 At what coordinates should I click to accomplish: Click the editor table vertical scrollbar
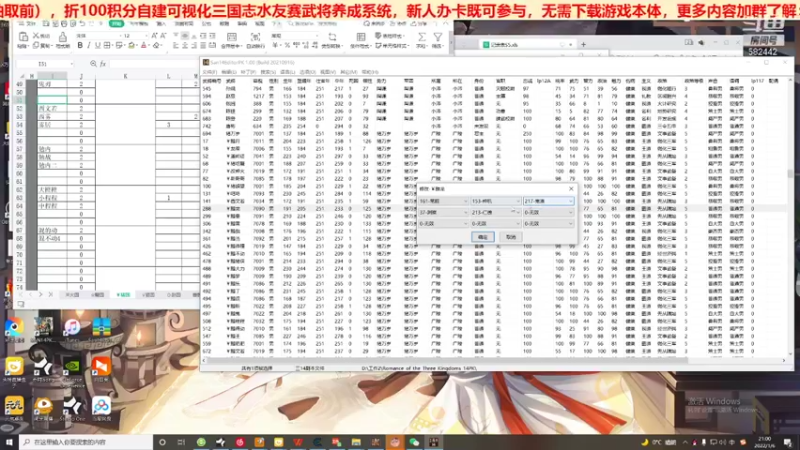pos(790,217)
